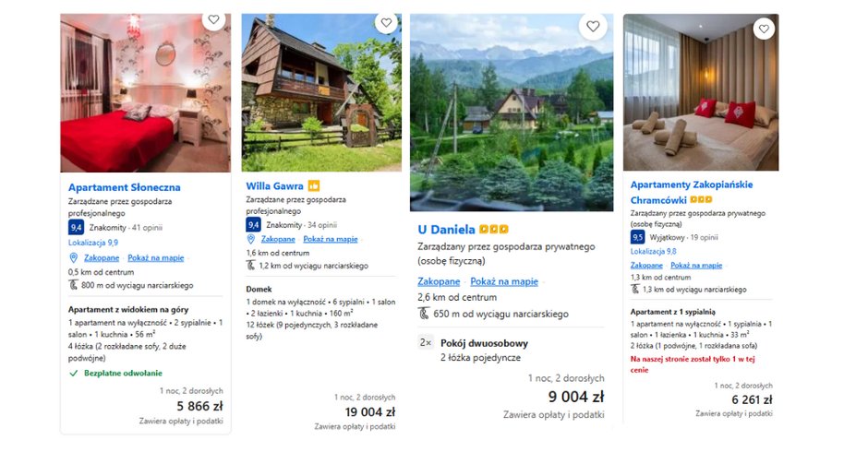
Task: Show Willa Gawra on map
Action: [330, 239]
